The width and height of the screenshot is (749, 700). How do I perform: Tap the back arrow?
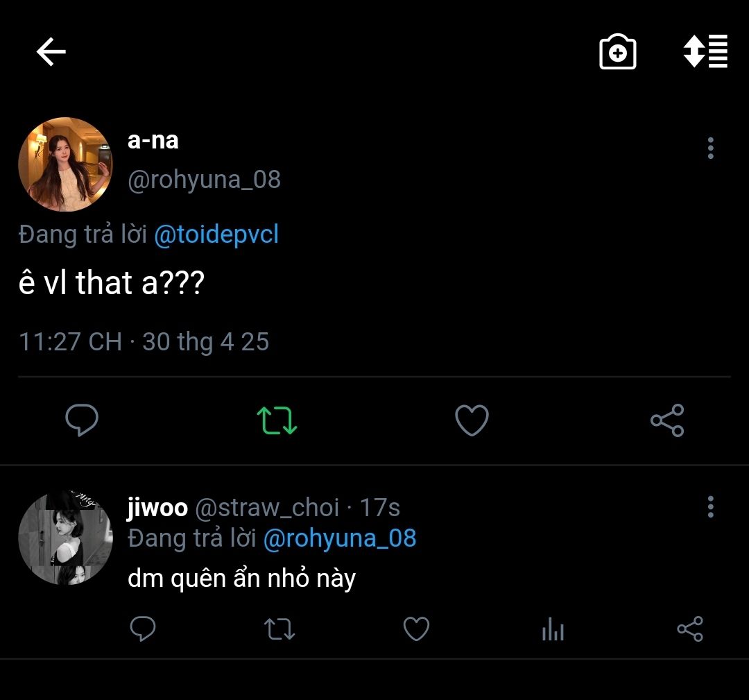[51, 52]
